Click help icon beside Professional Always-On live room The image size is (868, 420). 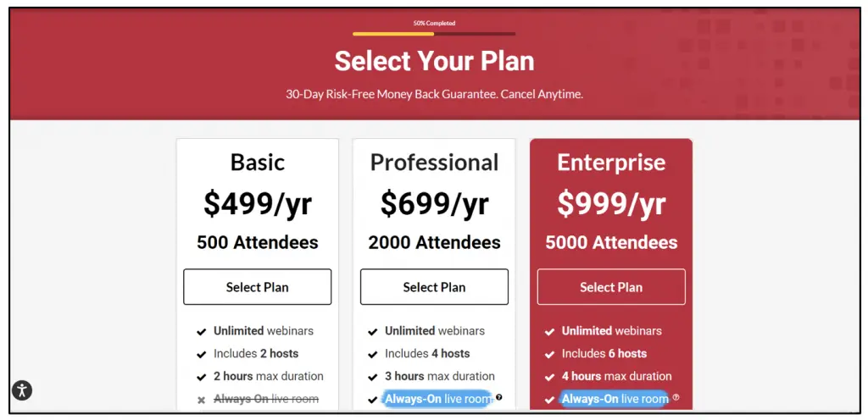[499, 397]
